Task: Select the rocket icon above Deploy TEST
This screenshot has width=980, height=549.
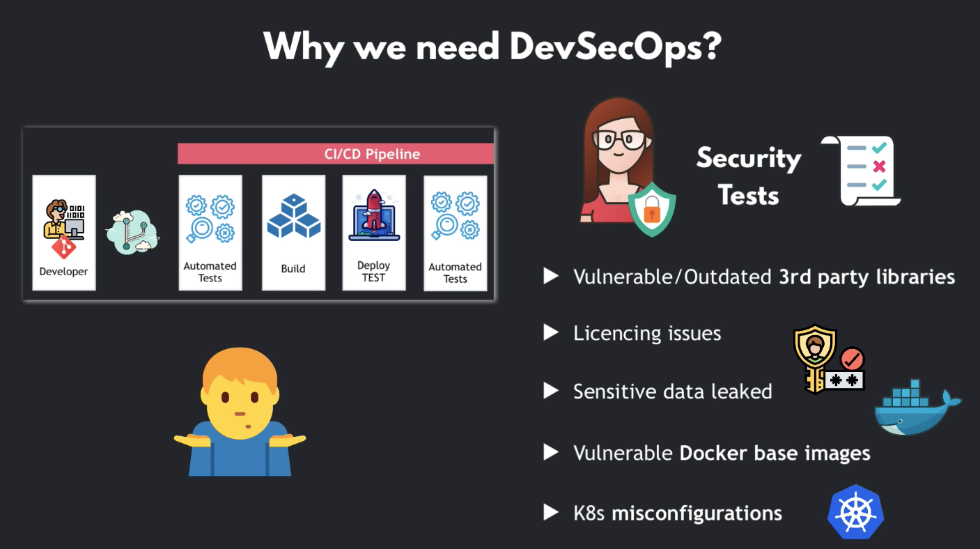Action: click(x=374, y=214)
